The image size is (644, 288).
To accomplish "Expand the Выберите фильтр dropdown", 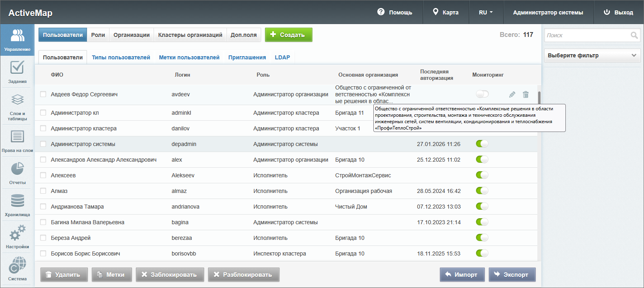I will tap(592, 55).
